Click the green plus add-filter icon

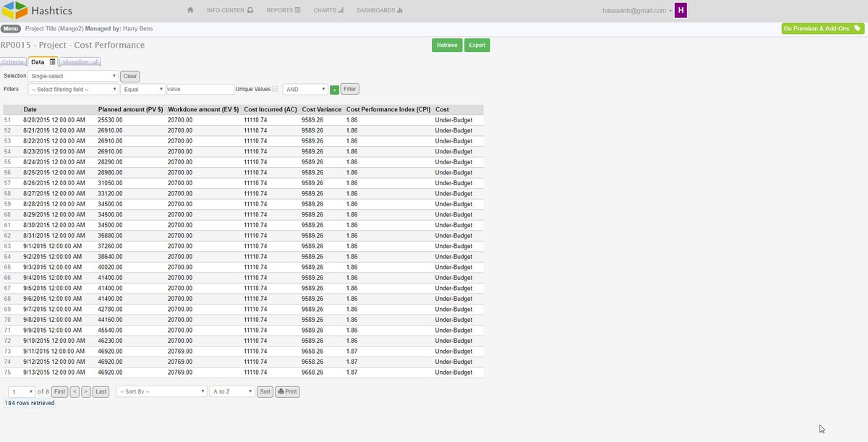(x=334, y=90)
